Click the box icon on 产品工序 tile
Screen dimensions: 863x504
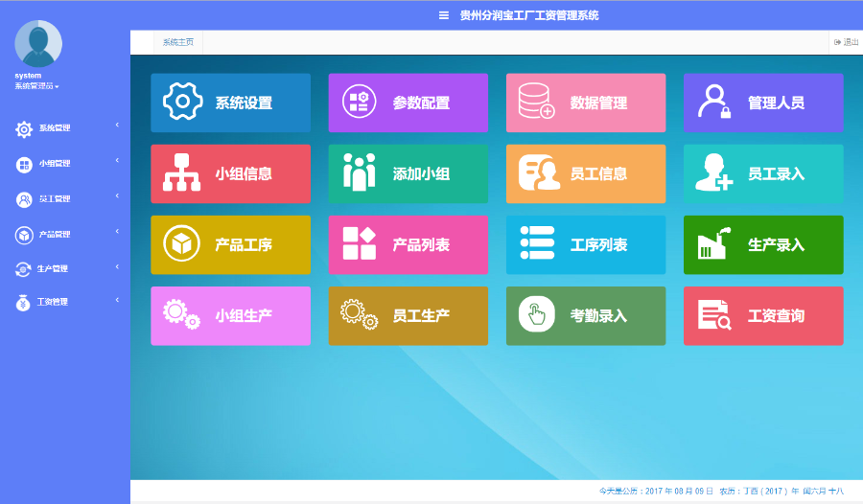pyautogui.click(x=182, y=244)
